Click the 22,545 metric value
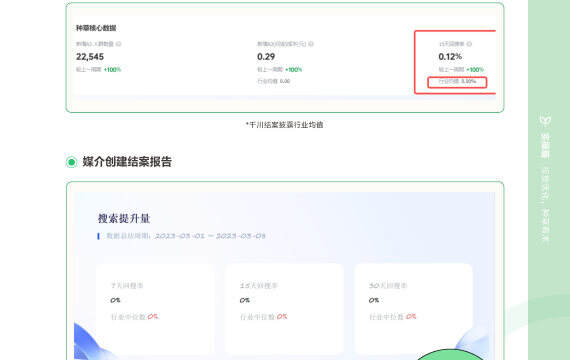Image resolution: width=570 pixels, height=360 pixels. pos(90,57)
